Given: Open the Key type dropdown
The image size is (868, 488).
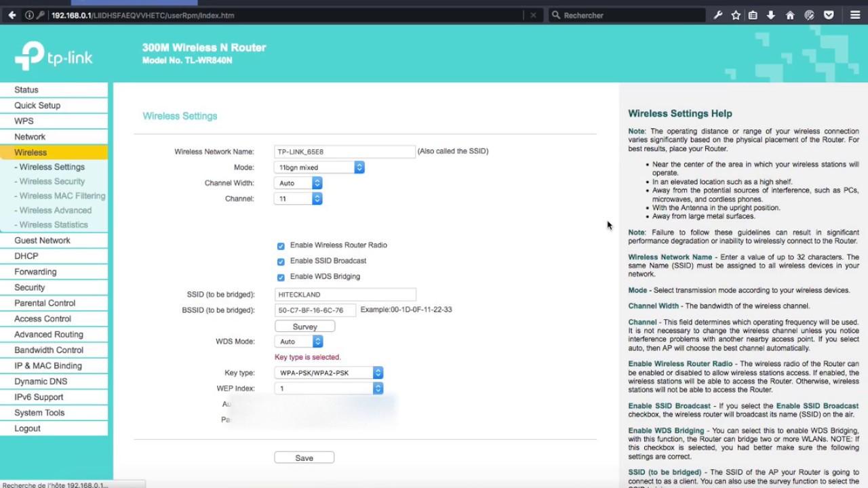Looking at the screenshot, I should 329,373.
